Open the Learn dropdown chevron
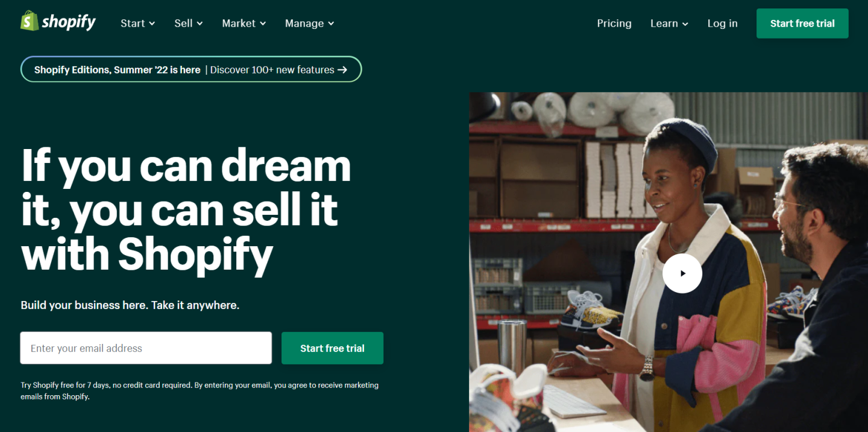 (685, 24)
